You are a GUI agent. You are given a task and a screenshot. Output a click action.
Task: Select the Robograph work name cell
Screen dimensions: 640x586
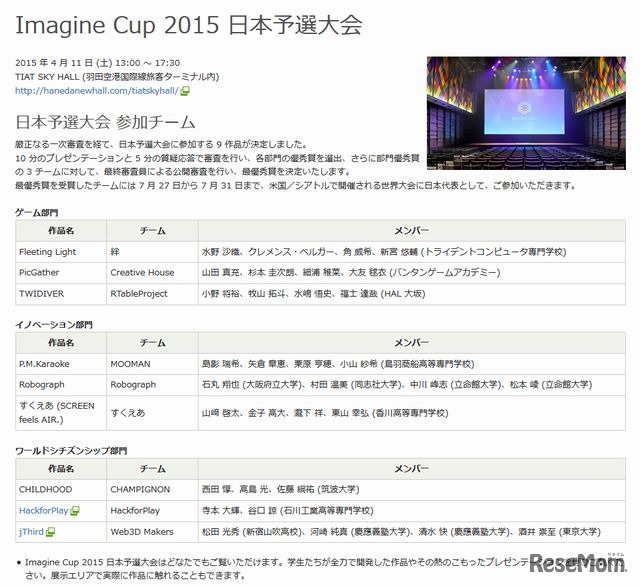61,385
